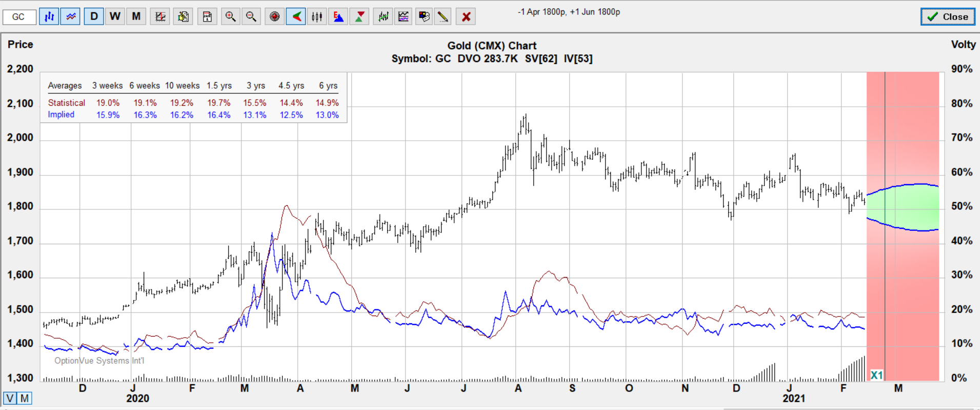Click the Implied 13.0% value for 6 yrs

pos(327,115)
